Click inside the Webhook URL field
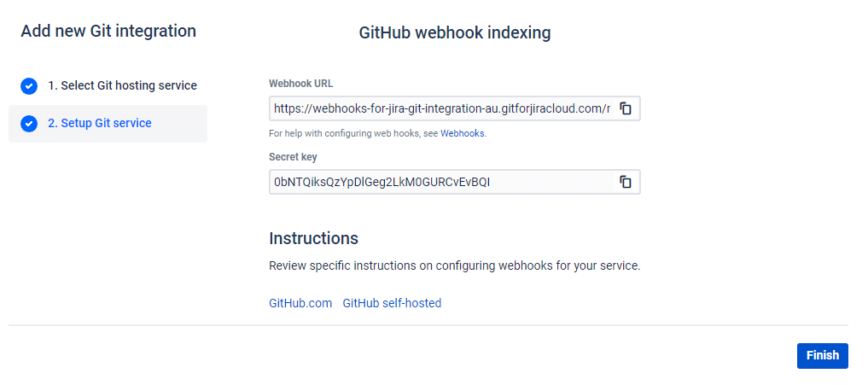 click(441, 108)
